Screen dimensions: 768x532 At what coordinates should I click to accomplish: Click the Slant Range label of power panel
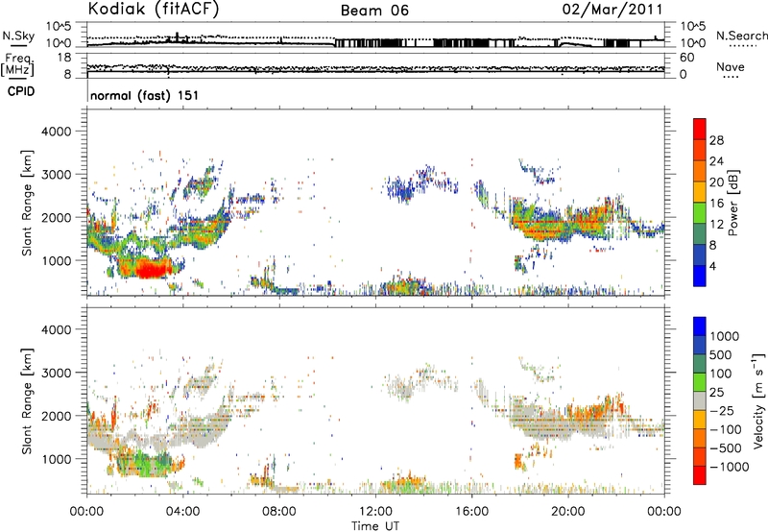(x=27, y=203)
